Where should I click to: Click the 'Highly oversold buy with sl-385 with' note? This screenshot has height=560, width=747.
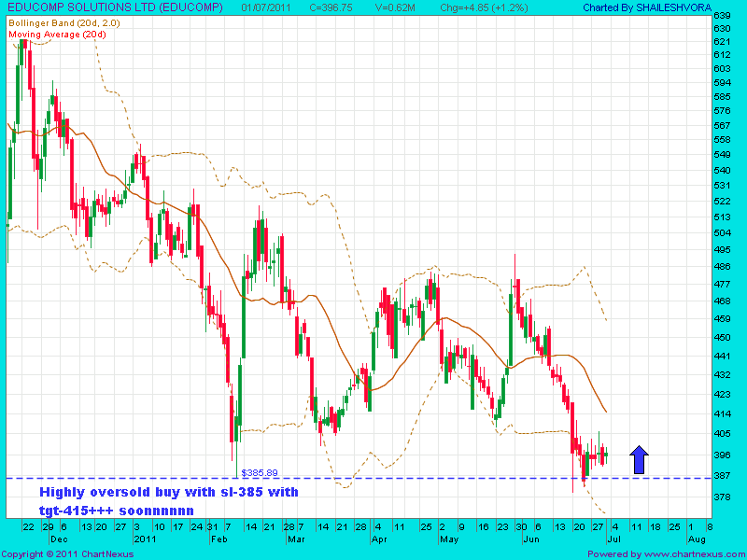tap(169, 492)
